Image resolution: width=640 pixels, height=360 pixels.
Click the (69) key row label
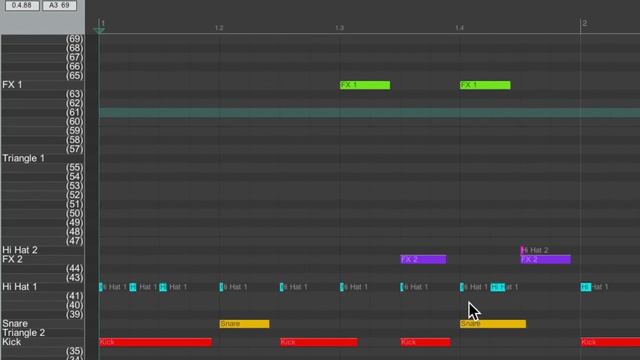tap(75, 39)
